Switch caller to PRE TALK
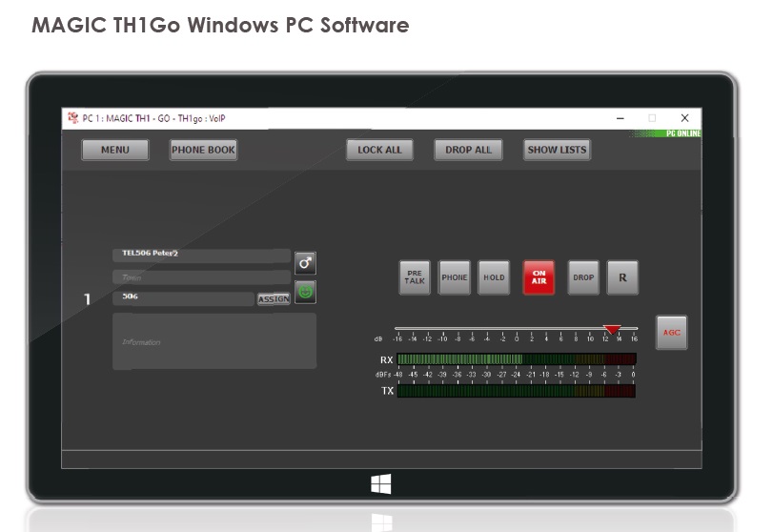 click(415, 277)
